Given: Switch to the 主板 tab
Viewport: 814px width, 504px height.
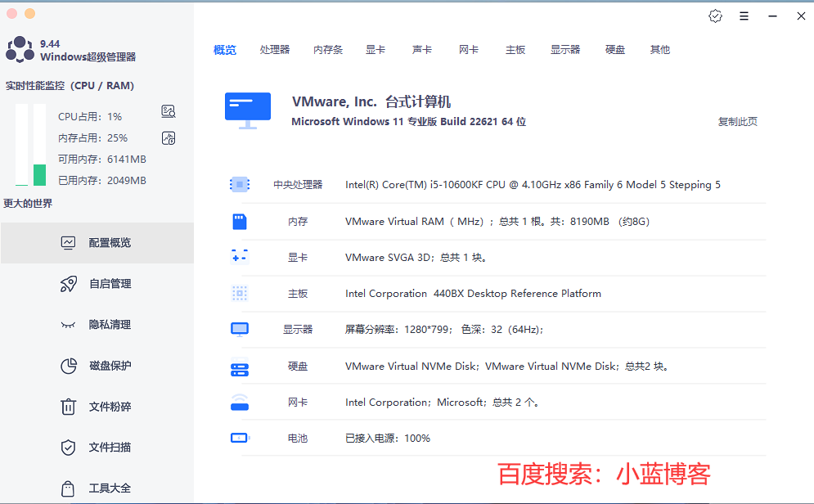Looking at the screenshot, I should point(515,50).
